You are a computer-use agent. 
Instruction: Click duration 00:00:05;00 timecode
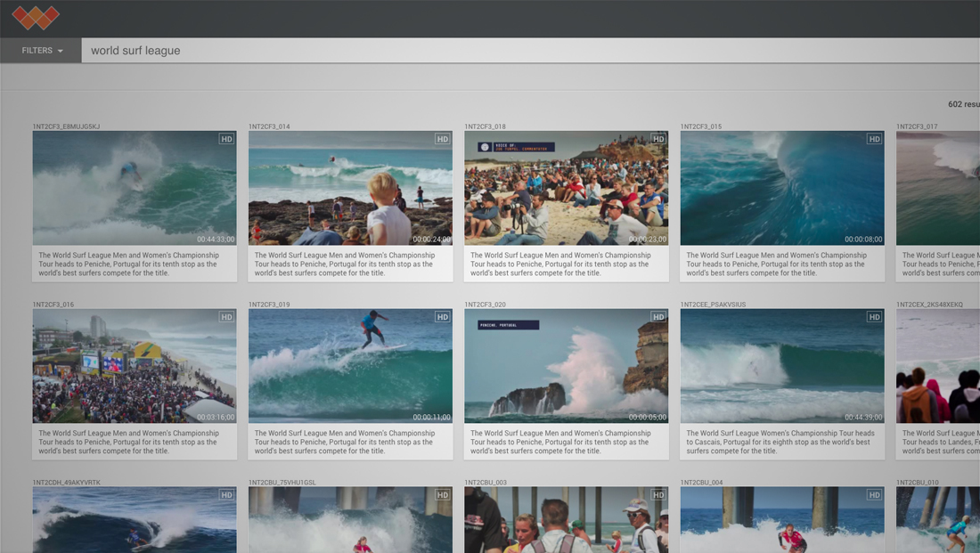(x=648, y=418)
